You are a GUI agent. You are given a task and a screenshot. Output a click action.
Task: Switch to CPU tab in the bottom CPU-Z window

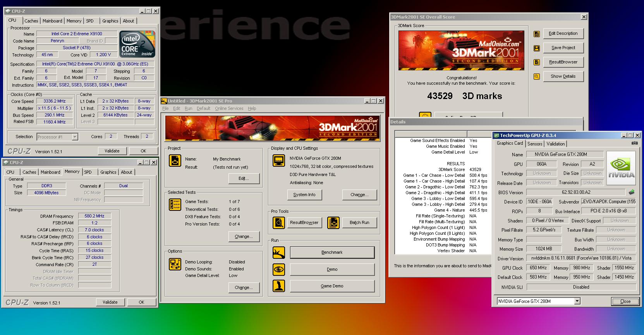pyautogui.click(x=10, y=172)
